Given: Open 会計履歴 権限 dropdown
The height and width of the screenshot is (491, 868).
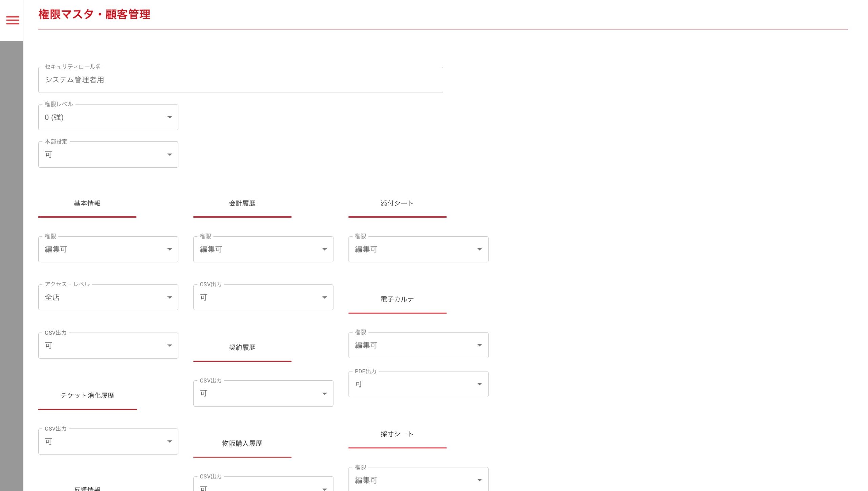Looking at the screenshot, I should click(263, 249).
